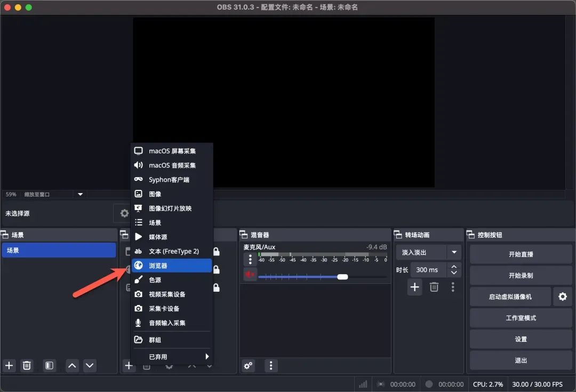
Task: Click the 59% zoom percentage field
Action: [11, 194]
